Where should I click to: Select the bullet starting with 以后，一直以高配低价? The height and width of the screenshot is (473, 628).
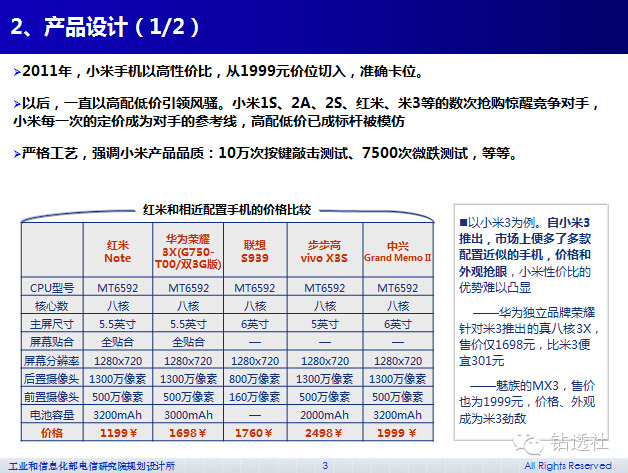(x=306, y=112)
